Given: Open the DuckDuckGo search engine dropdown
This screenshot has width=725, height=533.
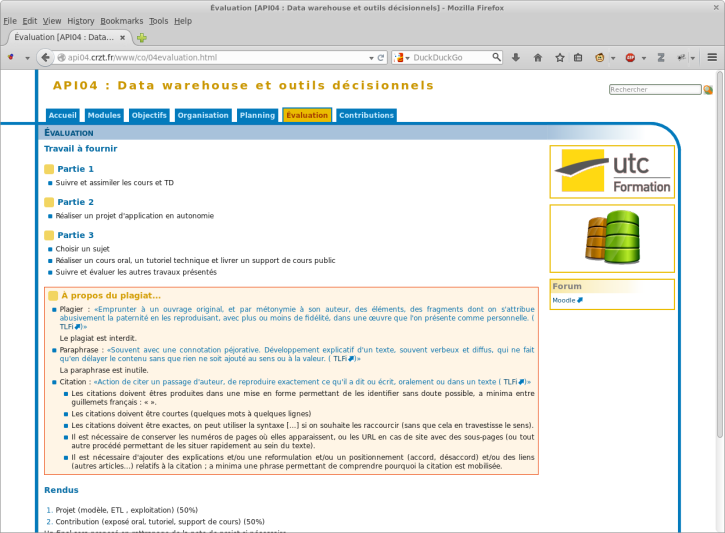Looking at the screenshot, I should tap(400, 57).
